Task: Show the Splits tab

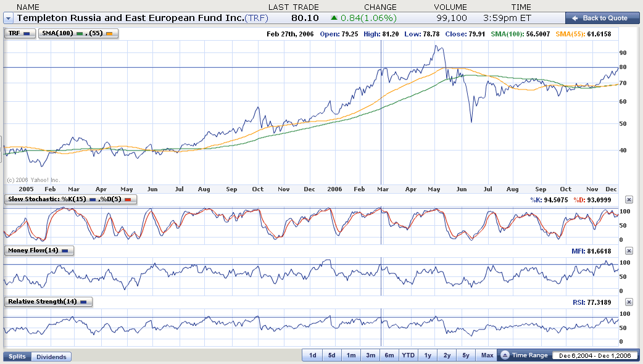Action: pos(17,357)
